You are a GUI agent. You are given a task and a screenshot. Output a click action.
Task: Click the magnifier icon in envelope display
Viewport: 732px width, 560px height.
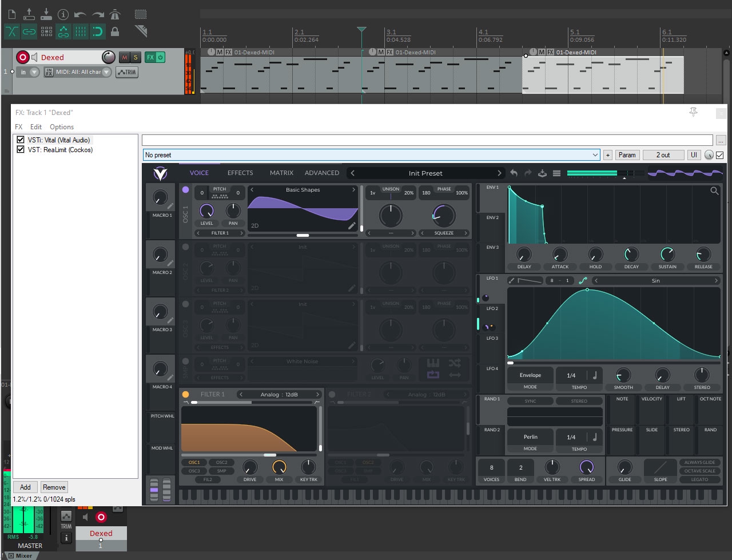pyautogui.click(x=714, y=191)
